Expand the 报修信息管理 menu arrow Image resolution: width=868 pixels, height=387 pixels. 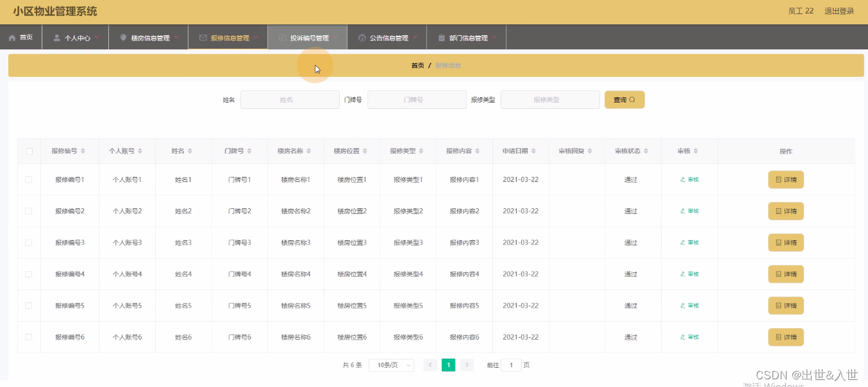[256, 37]
